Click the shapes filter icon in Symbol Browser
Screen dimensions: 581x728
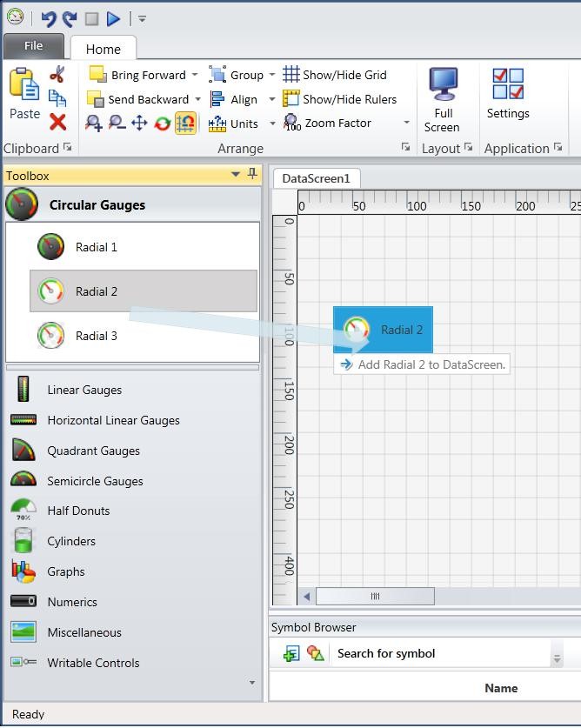[x=316, y=653]
